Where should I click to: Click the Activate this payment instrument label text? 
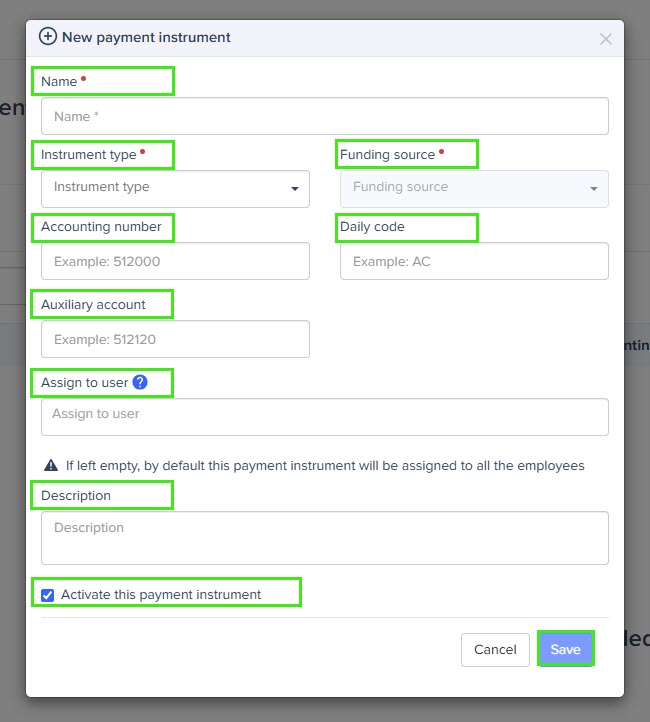point(161,594)
